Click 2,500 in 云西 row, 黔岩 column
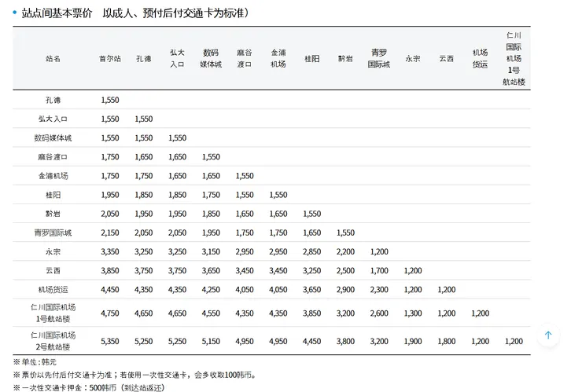The image size is (582, 392). 345,271
